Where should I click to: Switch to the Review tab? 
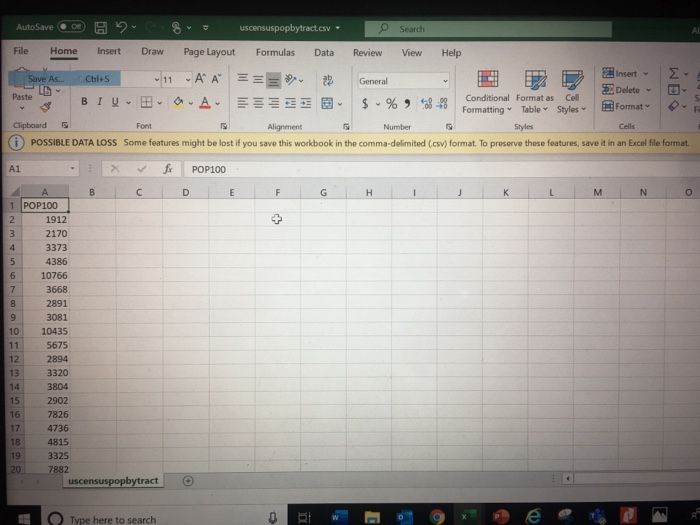tap(367, 53)
